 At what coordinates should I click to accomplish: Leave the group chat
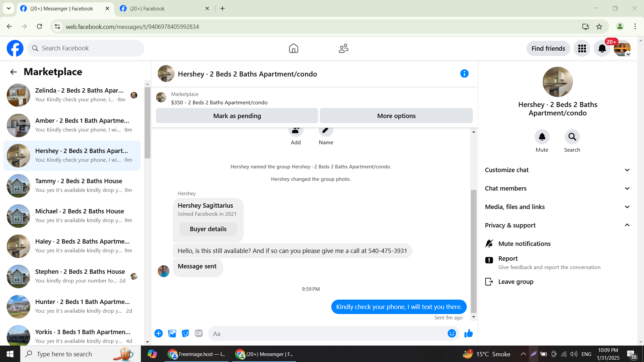pos(557,281)
